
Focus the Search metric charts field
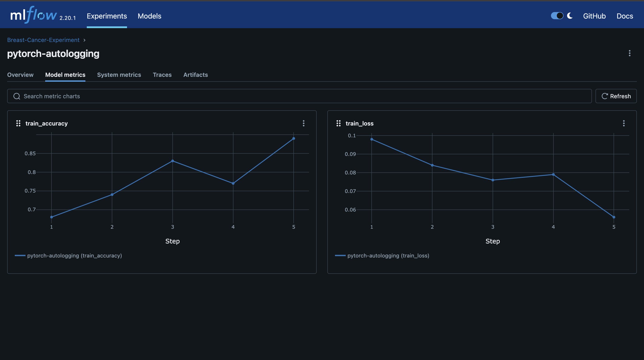pyautogui.click(x=300, y=96)
